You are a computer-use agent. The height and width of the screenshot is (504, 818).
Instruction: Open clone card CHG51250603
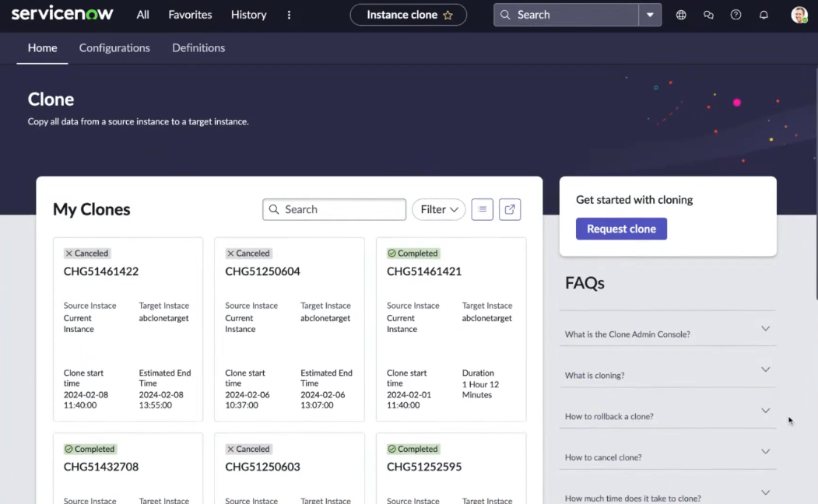[289, 468]
